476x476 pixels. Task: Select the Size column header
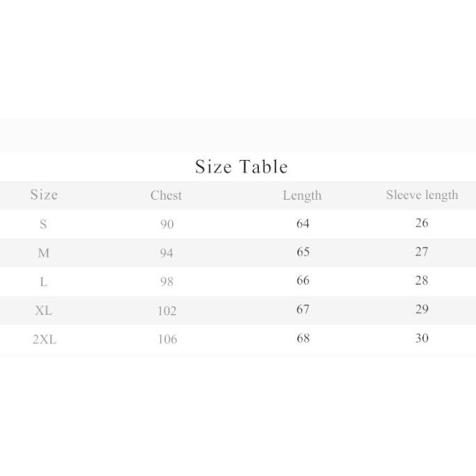(x=44, y=195)
